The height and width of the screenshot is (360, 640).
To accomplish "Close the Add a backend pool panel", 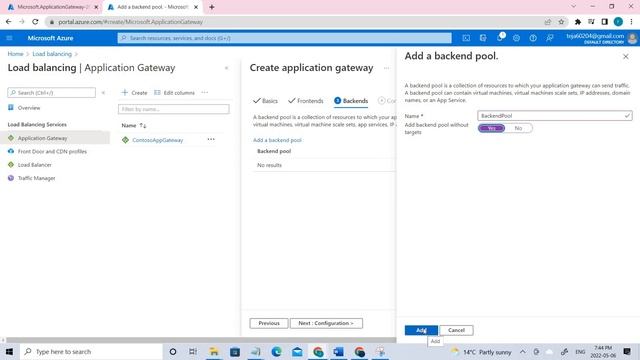I will click(626, 57).
